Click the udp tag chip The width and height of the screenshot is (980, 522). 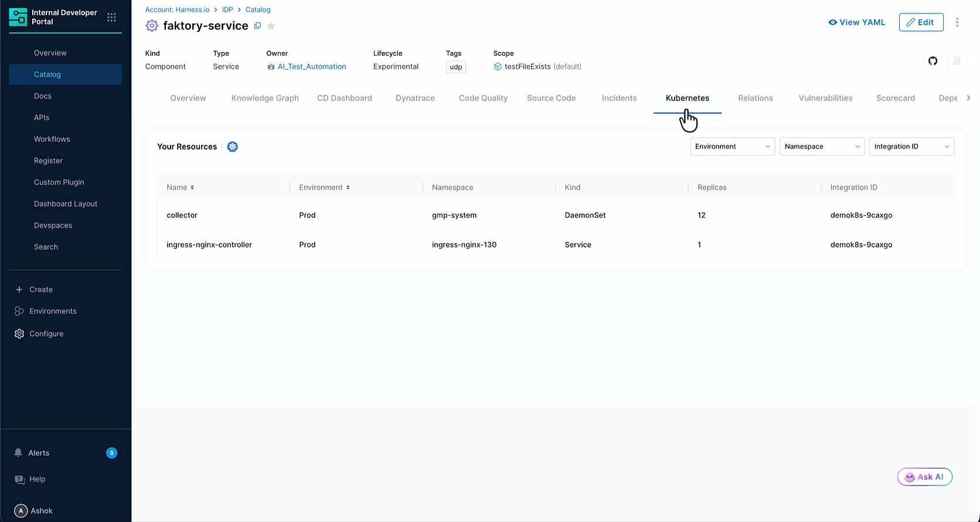(x=456, y=67)
